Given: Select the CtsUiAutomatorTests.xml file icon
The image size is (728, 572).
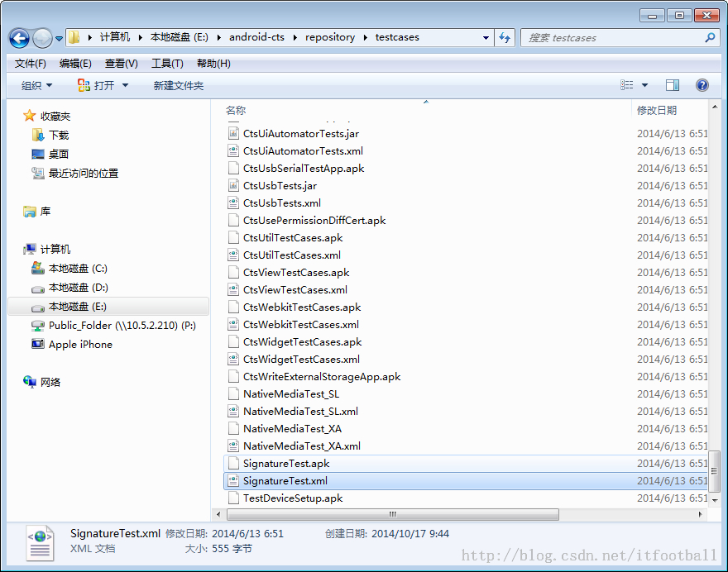Looking at the screenshot, I should tap(233, 150).
